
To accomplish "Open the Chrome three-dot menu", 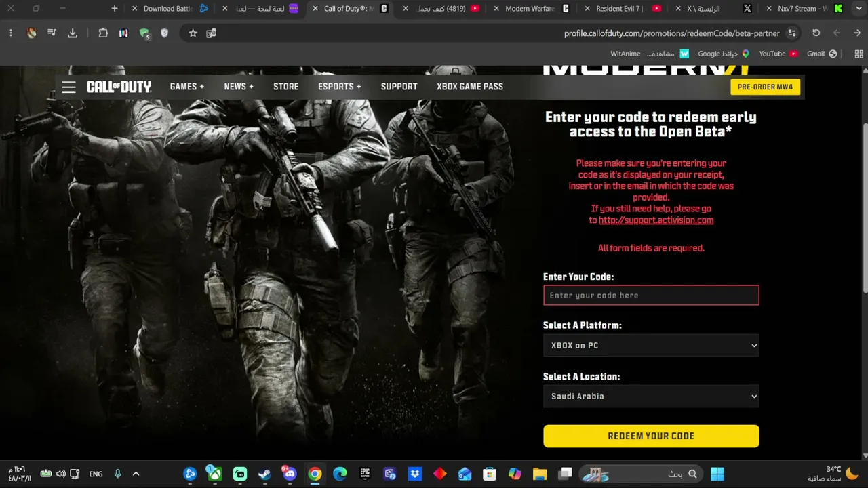I will click(x=11, y=33).
